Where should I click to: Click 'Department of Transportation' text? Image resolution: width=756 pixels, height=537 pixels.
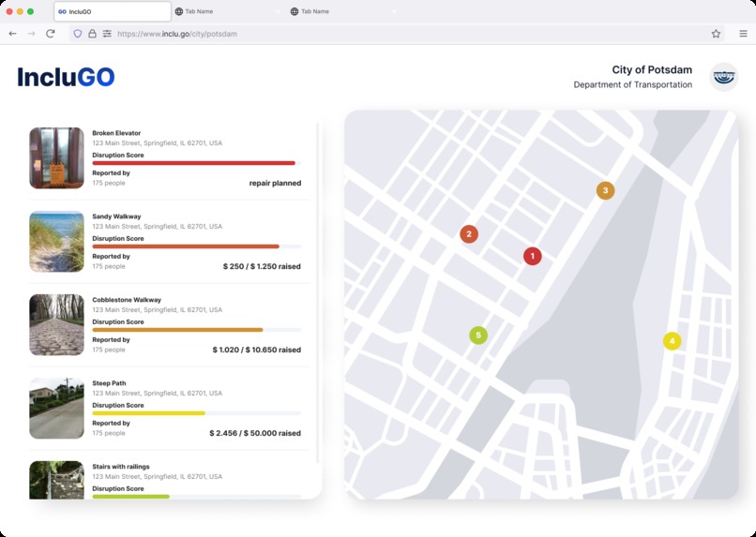[632, 84]
